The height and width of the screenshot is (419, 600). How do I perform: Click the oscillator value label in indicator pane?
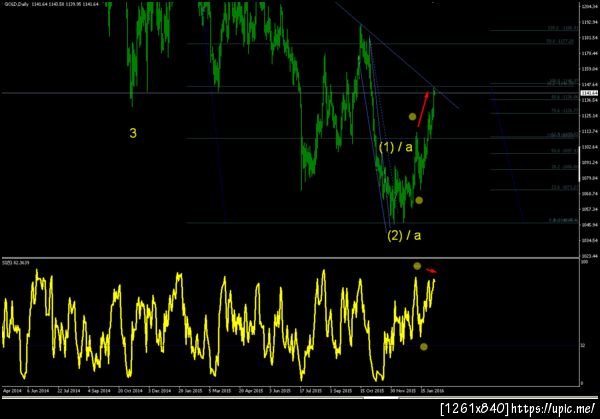[16, 263]
